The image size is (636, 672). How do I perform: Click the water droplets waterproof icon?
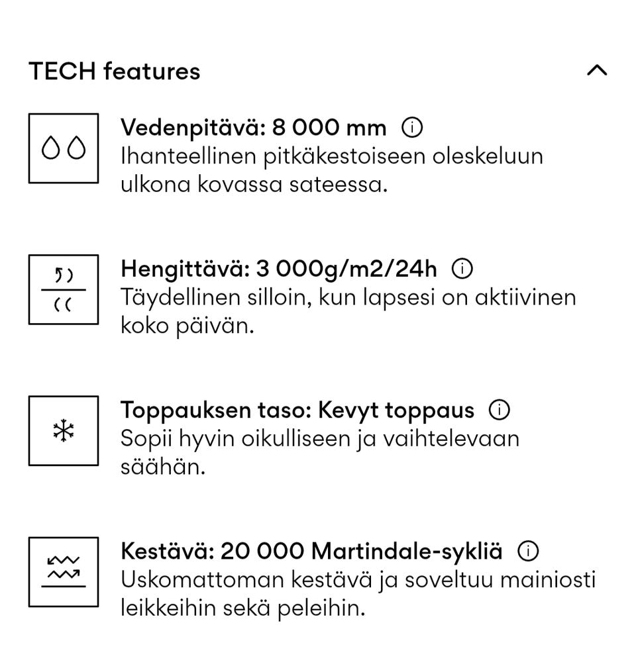pyautogui.click(x=64, y=148)
